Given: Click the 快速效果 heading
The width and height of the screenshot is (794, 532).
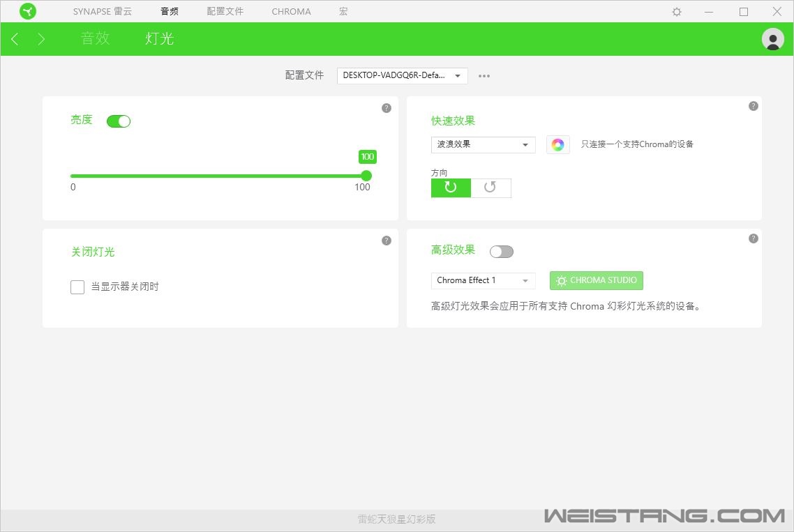Looking at the screenshot, I should (454, 121).
